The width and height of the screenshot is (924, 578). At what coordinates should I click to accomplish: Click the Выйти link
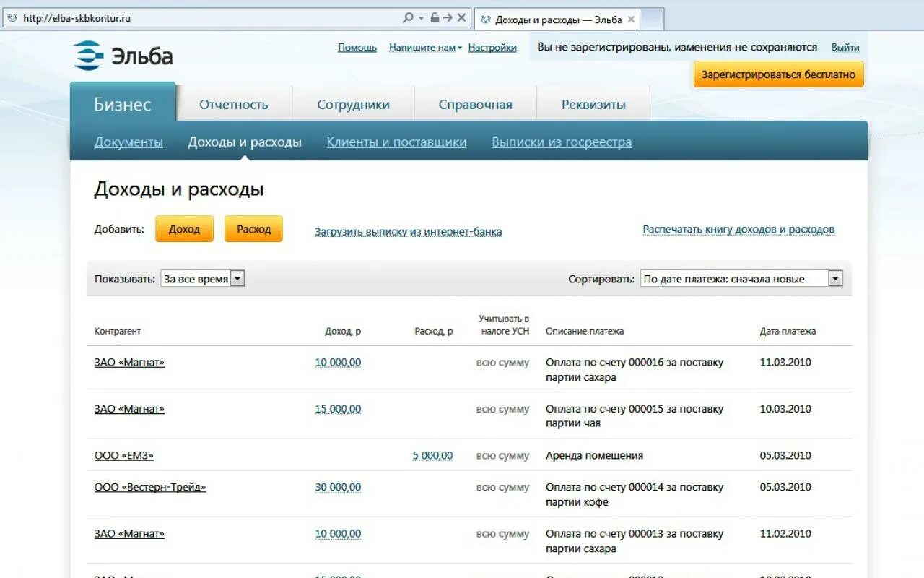point(845,48)
